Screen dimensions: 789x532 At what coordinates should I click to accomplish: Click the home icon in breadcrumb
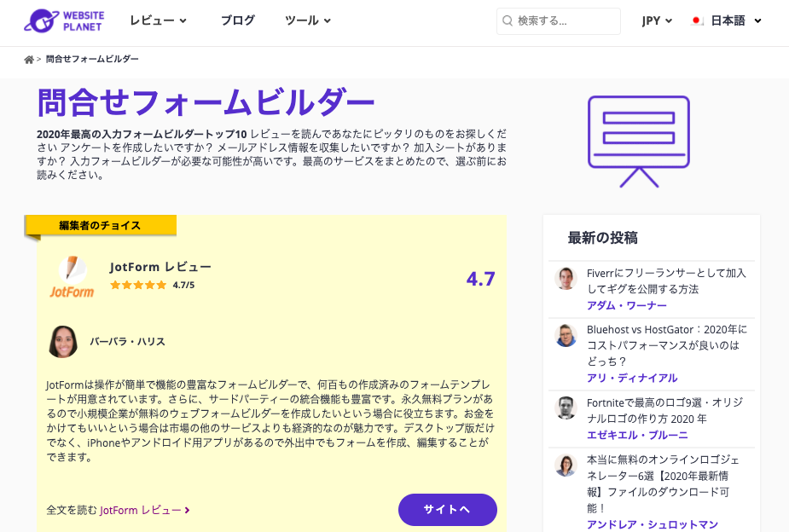coord(29,60)
